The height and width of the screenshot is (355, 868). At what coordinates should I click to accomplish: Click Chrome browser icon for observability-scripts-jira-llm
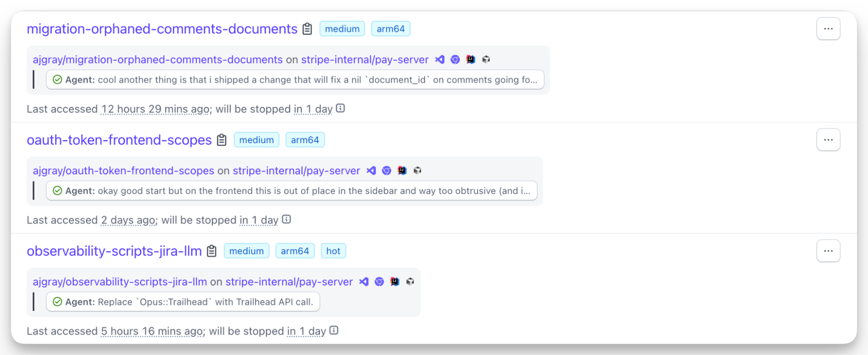point(379,282)
